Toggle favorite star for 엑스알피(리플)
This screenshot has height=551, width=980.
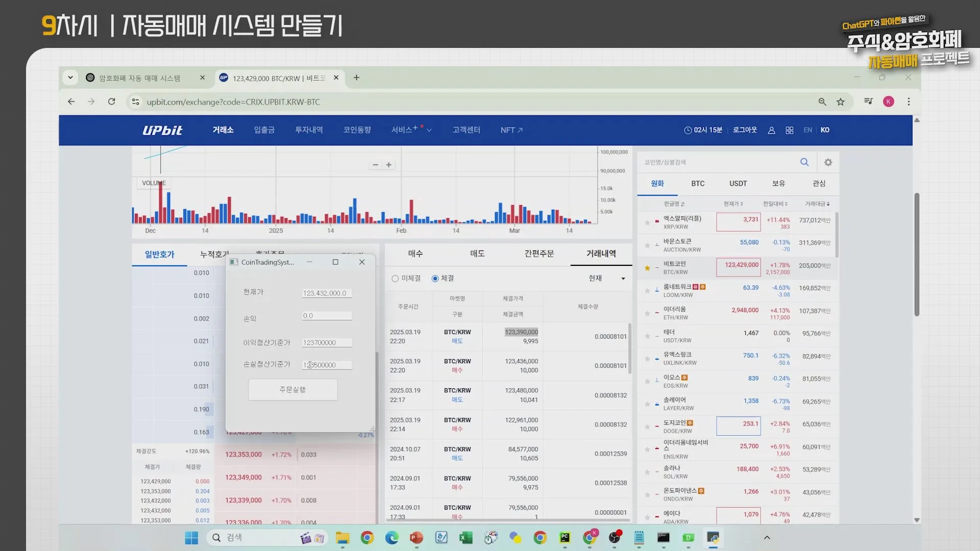click(x=647, y=222)
